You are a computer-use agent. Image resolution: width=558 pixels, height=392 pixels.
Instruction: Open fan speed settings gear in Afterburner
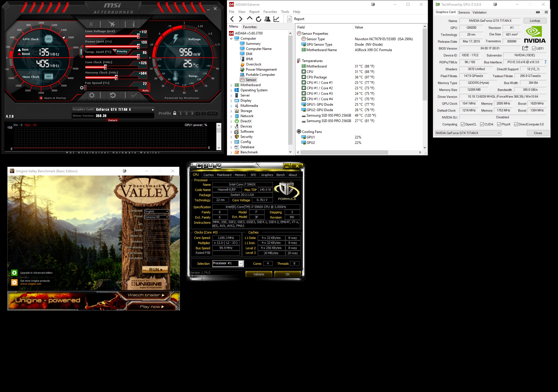point(82,88)
